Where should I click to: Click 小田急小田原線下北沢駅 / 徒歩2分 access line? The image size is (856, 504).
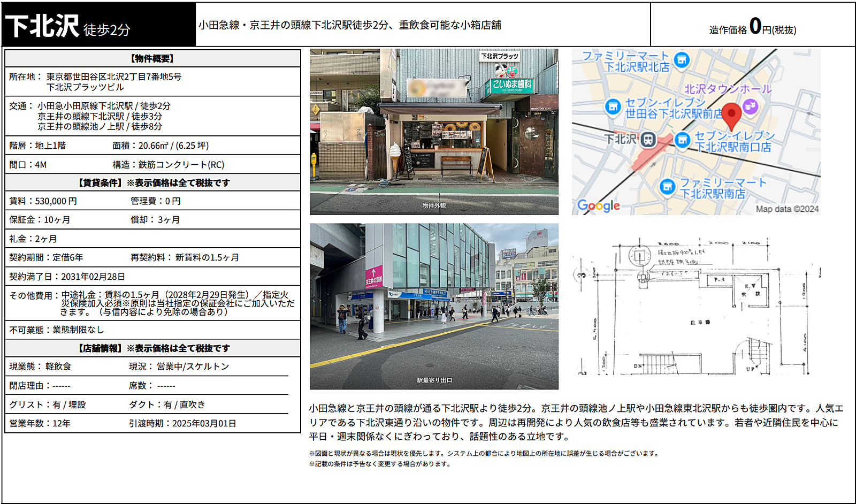(x=104, y=106)
